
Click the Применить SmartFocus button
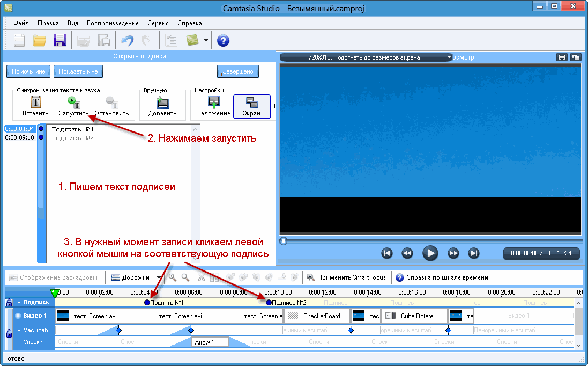pos(346,277)
